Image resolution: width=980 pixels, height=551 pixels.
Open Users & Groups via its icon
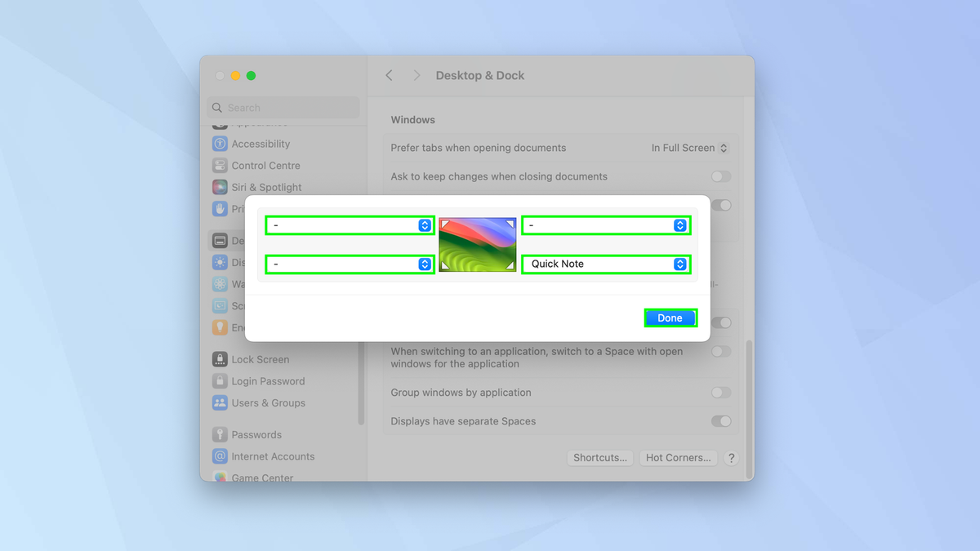[220, 402]
